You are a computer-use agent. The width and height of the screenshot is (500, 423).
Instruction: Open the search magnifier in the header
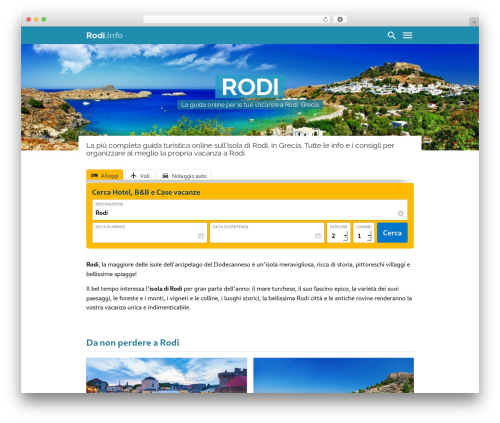coord(392,35)
